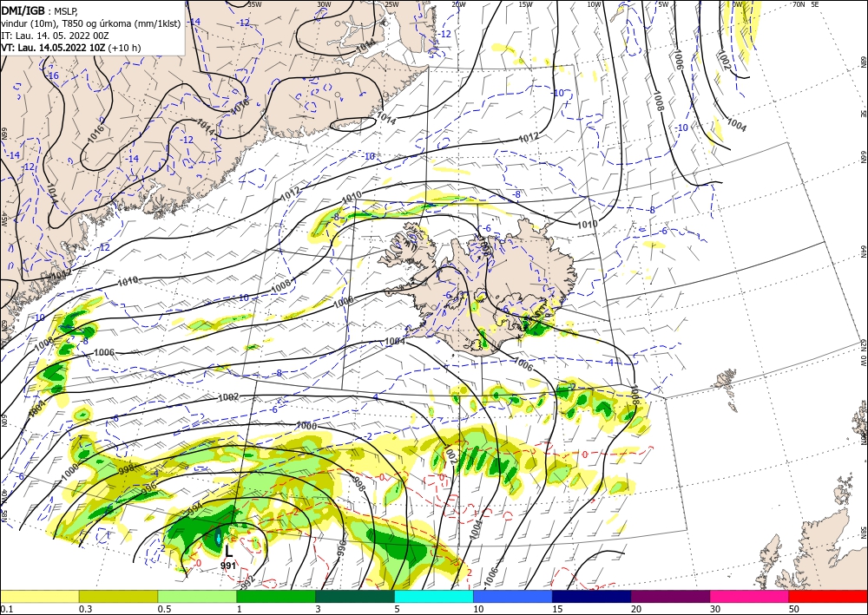Click the '30W' longitude label at top

[324, 4]
